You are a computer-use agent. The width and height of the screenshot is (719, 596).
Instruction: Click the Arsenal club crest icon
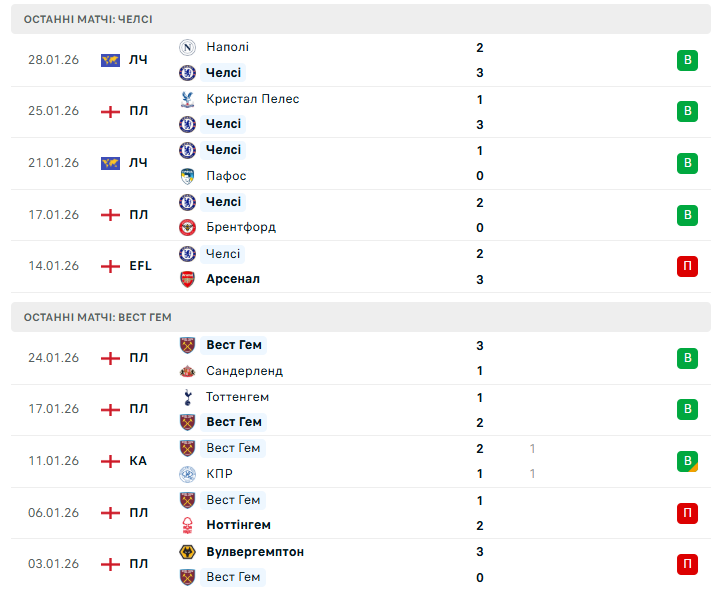(x=187, y=279)
